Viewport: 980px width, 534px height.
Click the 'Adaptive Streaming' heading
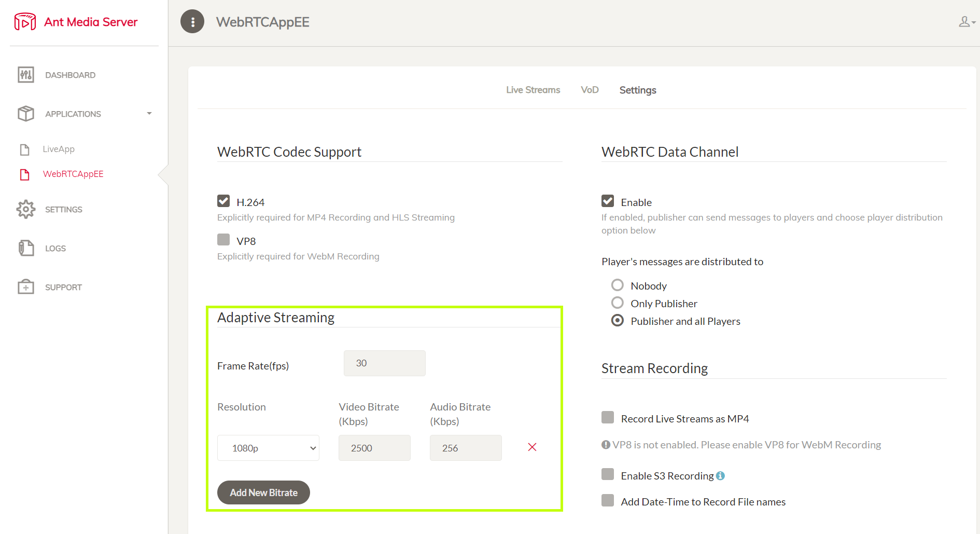pyautogui.click(x=276, y=318)
